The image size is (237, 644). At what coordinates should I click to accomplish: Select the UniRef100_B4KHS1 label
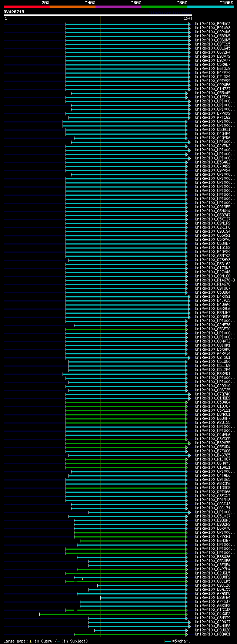point(213,296)
